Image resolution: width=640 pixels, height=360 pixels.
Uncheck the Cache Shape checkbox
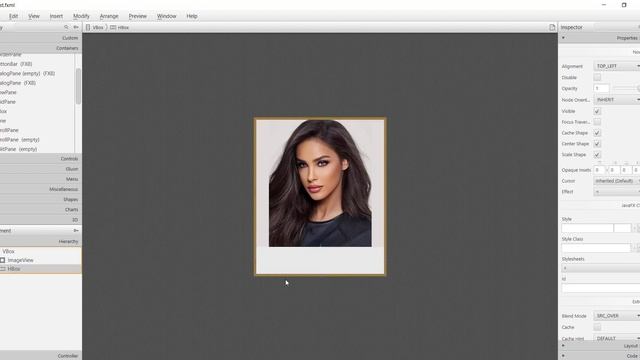point(597,133)
